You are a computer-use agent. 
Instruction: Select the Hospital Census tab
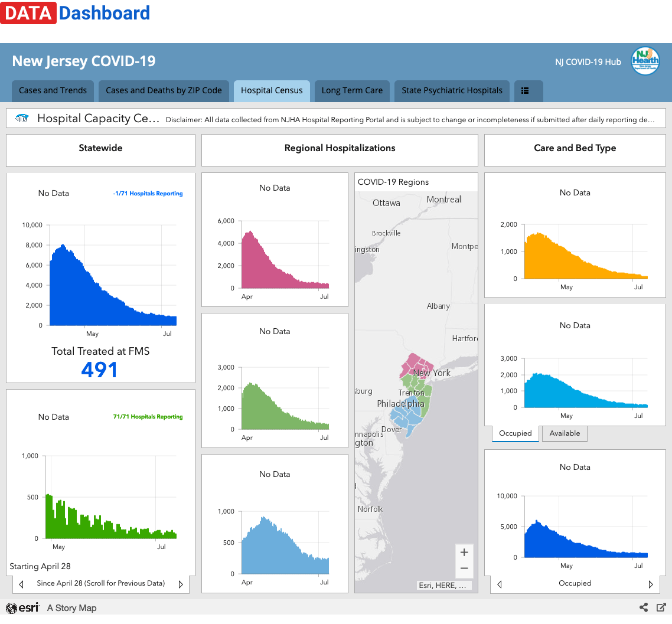point(272,90)
